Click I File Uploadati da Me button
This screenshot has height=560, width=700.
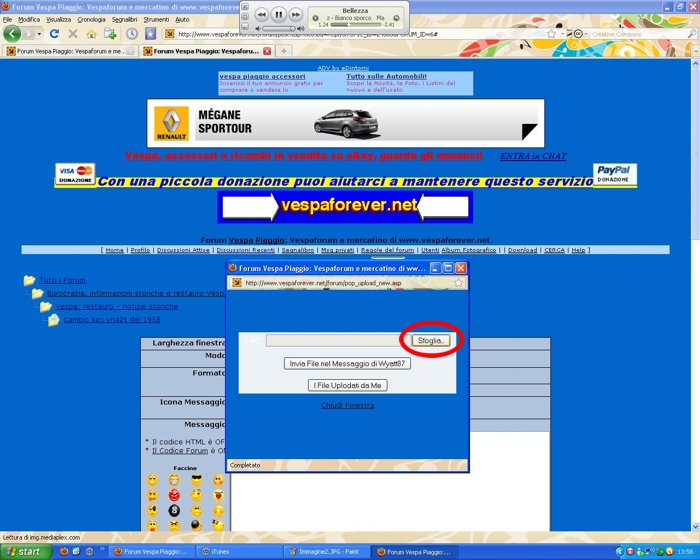point(347,385)
